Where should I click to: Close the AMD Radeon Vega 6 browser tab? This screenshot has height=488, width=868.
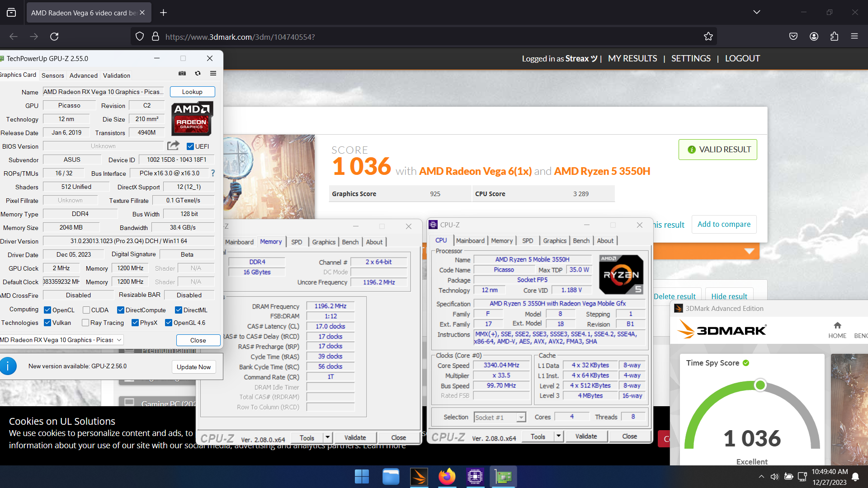(142, 13)
